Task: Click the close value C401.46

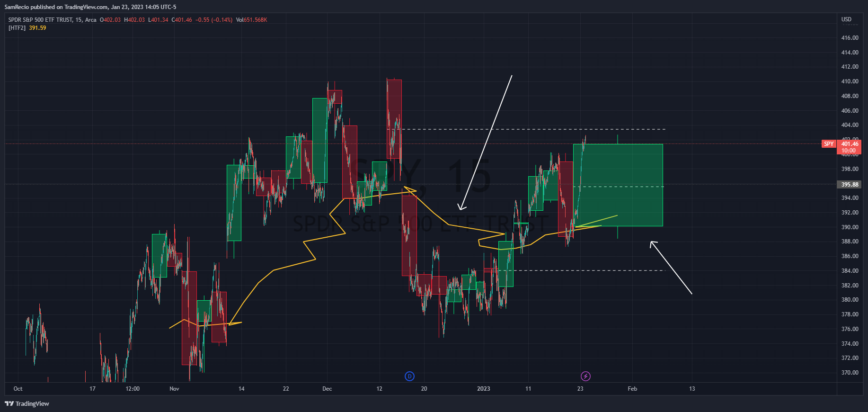Action: 182,20
